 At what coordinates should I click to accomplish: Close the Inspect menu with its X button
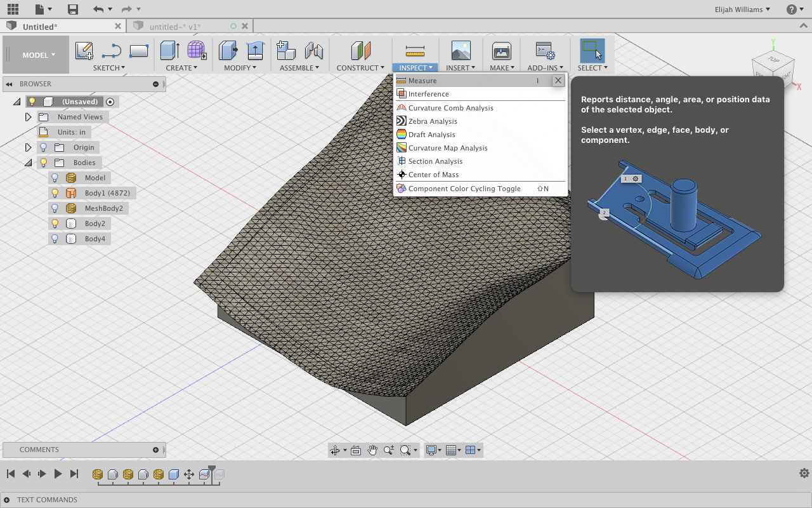click(558, 80)
